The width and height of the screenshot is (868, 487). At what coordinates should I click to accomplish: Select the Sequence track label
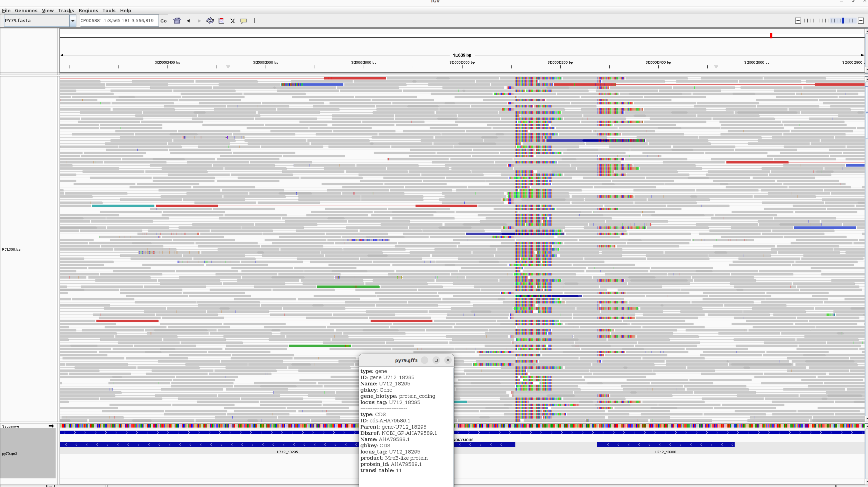click(x=10, y=426)
